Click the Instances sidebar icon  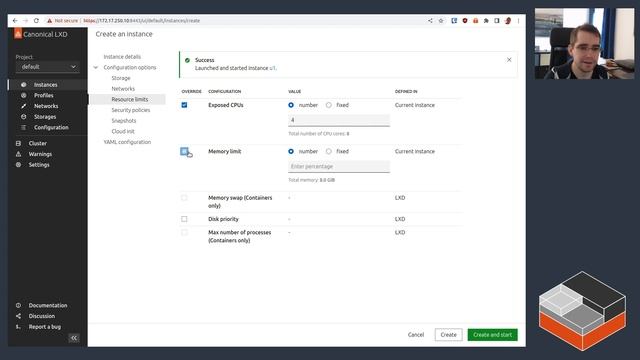click(x=24, y=84)
